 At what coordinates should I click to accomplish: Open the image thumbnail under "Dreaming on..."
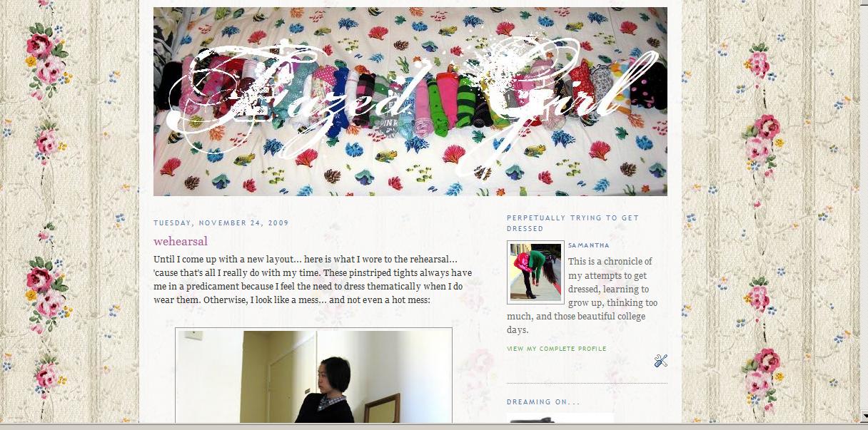tap(560, 418)
